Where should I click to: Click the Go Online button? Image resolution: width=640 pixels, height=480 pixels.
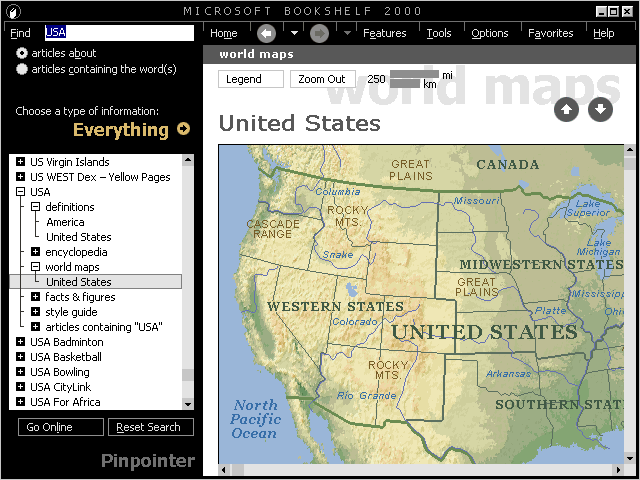coord(61,427)
